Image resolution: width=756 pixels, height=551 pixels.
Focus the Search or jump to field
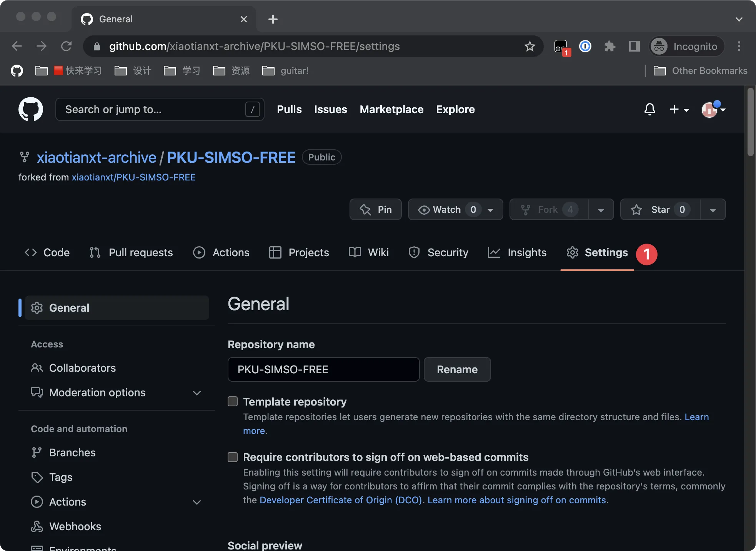(x=160, y=109)
